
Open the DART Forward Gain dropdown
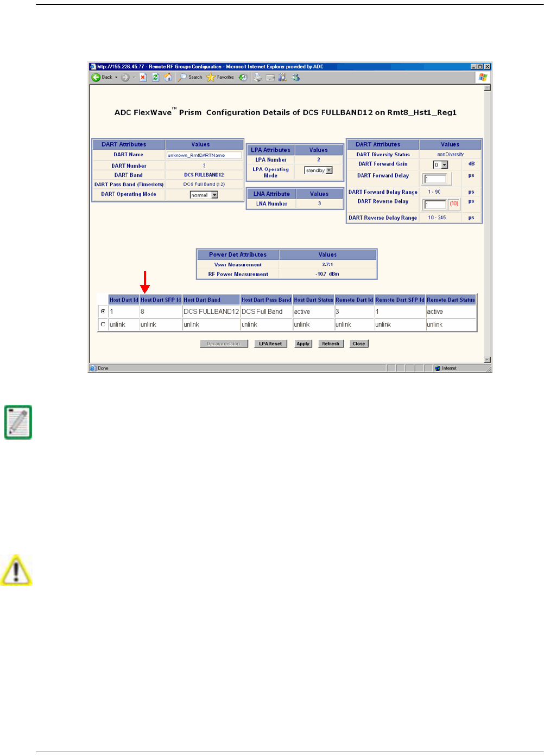pos(440,165)
